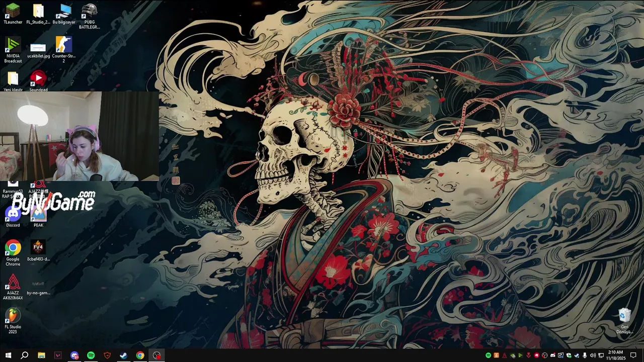The image size is (644, 362).
Task: Open the AJAZZ AK820MAX desktop shortcut
Action: pos(13,287)
